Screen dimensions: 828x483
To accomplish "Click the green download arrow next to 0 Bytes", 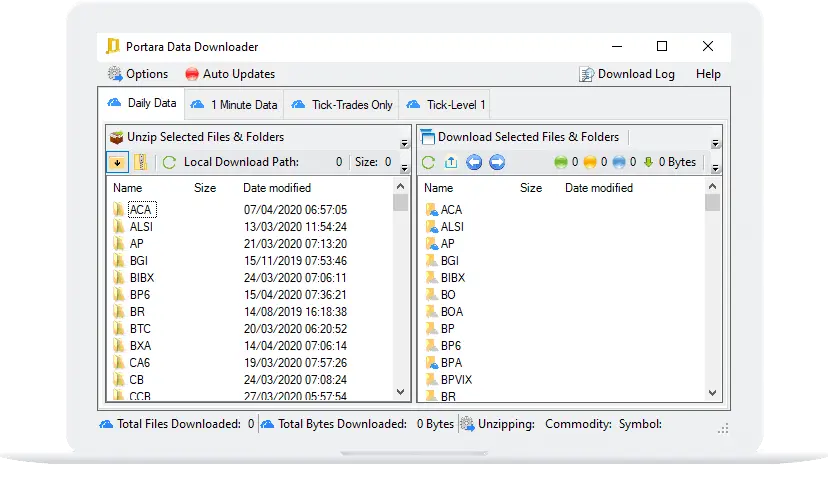I will point(648,163).
